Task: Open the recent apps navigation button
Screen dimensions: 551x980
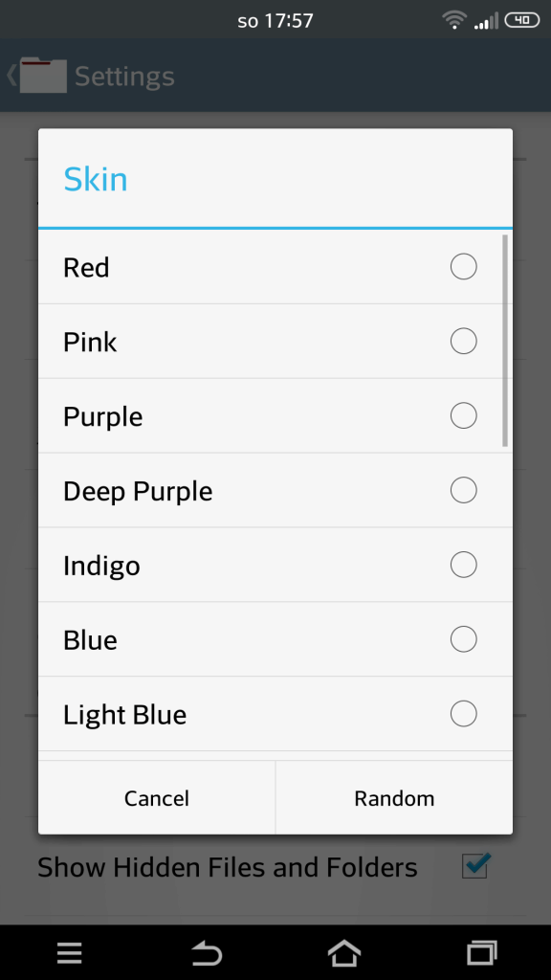Action: pos(482,952)
